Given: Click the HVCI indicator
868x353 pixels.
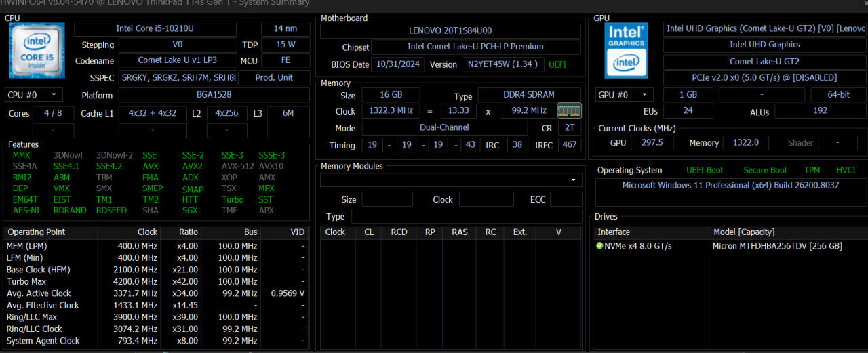Looking at the screenshot, I should click(846, 171).
